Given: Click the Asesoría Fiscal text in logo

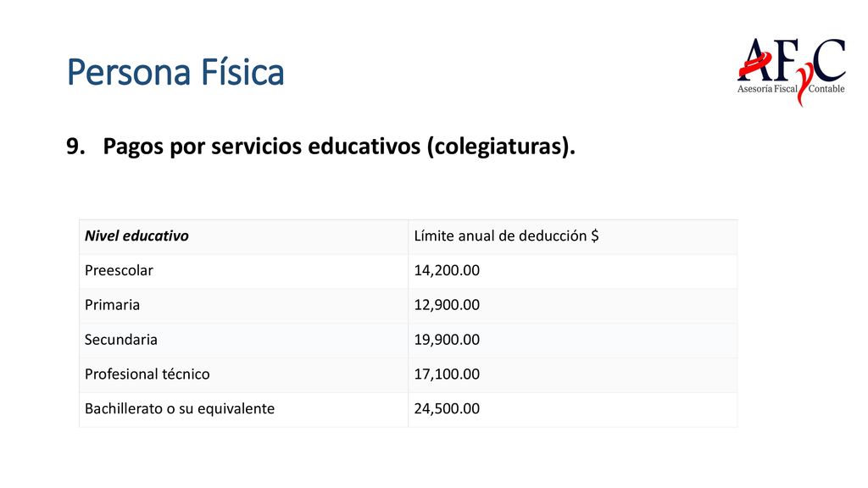Looking at the screenshot, I should (767, 88).
